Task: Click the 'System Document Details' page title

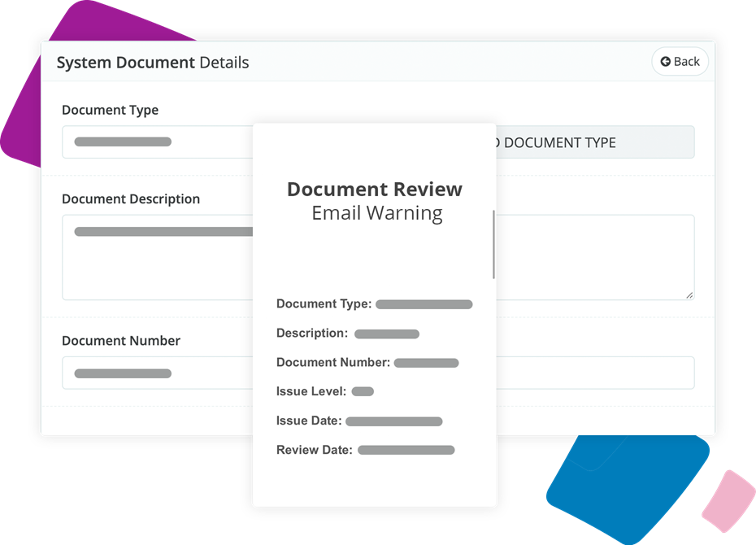Action: coord(153,63)
